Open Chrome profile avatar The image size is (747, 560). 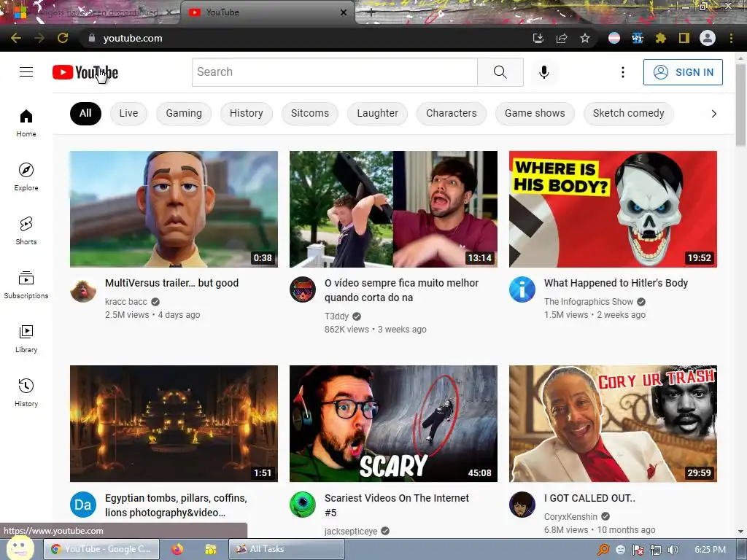[x=708, y=38]
